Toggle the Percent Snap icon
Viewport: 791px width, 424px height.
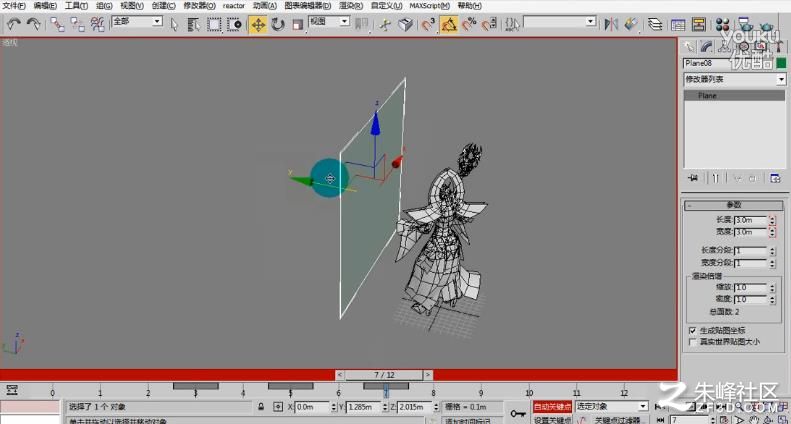(469, 24)
